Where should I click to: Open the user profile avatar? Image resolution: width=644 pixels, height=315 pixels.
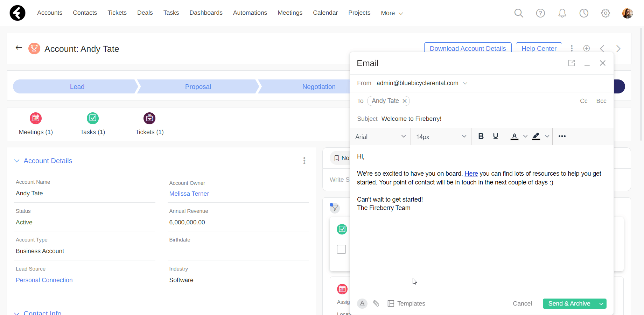pos(627,13)
